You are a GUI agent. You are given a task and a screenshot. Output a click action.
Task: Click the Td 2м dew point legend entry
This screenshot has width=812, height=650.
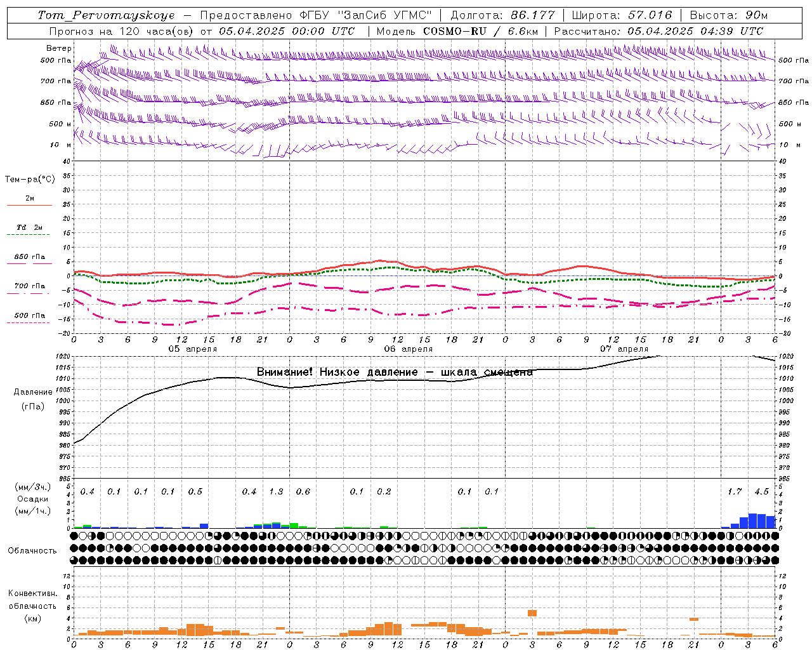[30, 227]
